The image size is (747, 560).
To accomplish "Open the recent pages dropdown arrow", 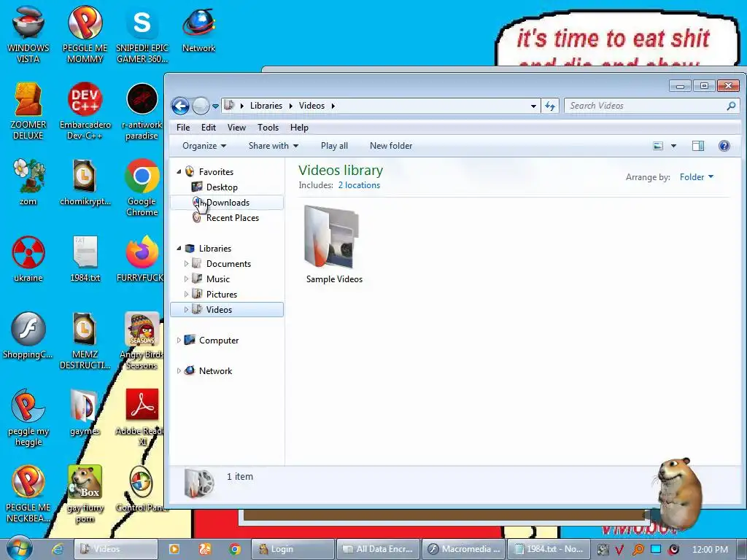I will [x=215, y=106].
